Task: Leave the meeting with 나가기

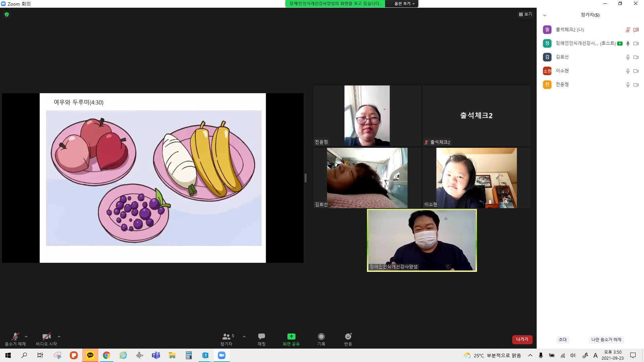Action: tap(522, 340)
